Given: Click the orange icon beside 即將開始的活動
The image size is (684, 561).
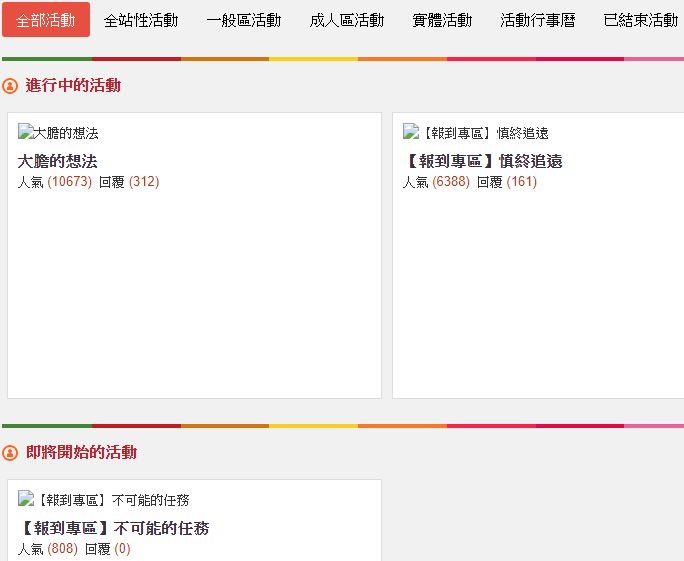Looking at the screenshot, I should click(10, 453).
